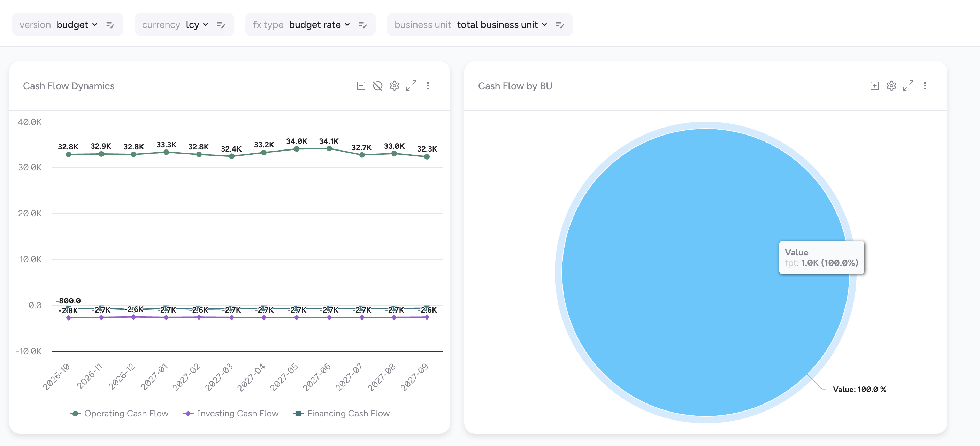This screenshot has height=446, width=980.
Task: Open settings gear on Cash Flow Dynamics
Action: 394,86
